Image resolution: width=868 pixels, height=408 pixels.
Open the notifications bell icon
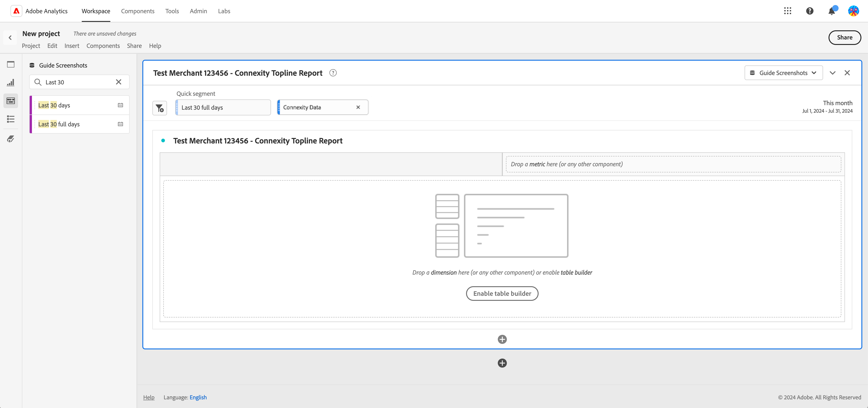[832, 11]
